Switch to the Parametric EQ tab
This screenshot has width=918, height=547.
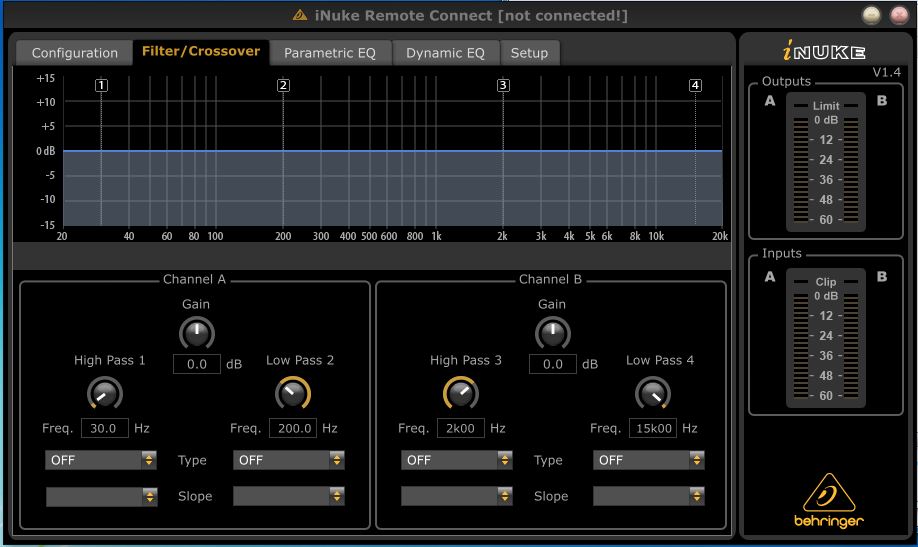(x=329, y=53)
